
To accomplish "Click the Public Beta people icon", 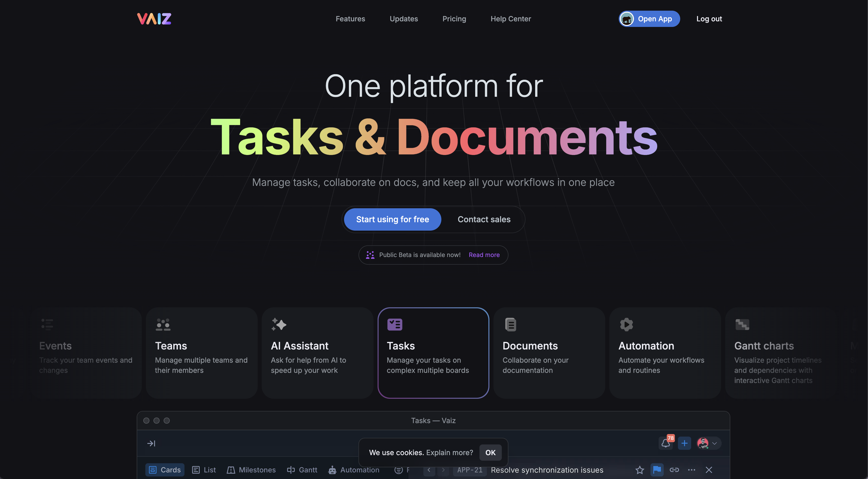I will tap(370, 255).
